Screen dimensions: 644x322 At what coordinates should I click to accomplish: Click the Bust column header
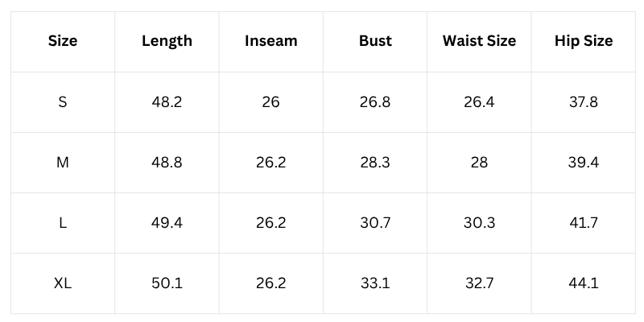(x=375, y=41)
